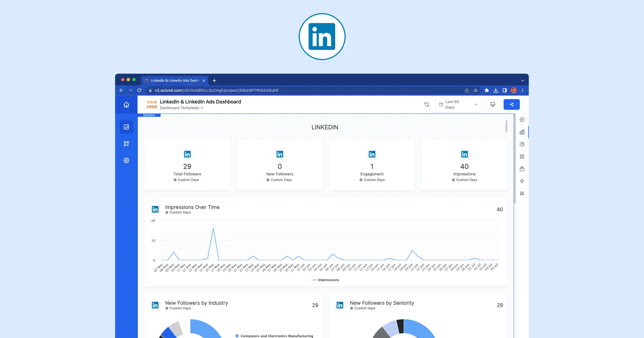This screenshot has height=338, width=644.
Task: Select the Impressions metric card showing 40
Action: [x=464, y=165]
